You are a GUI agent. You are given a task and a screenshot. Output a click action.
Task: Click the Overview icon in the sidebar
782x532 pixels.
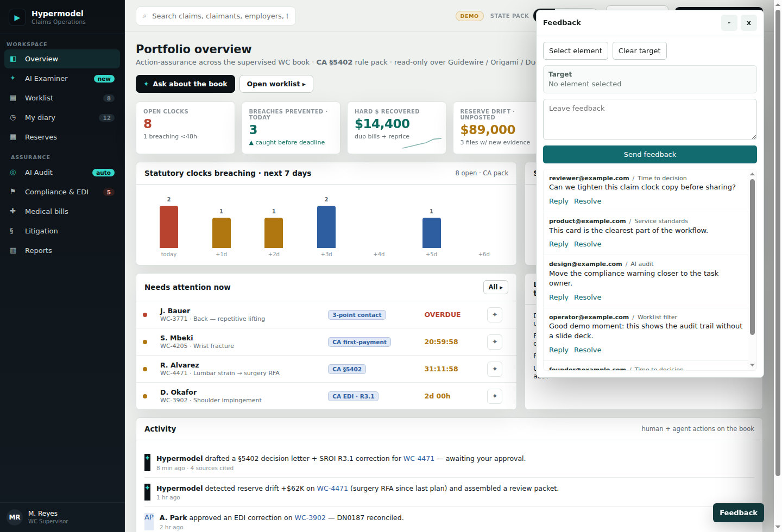tap(13, 59)
